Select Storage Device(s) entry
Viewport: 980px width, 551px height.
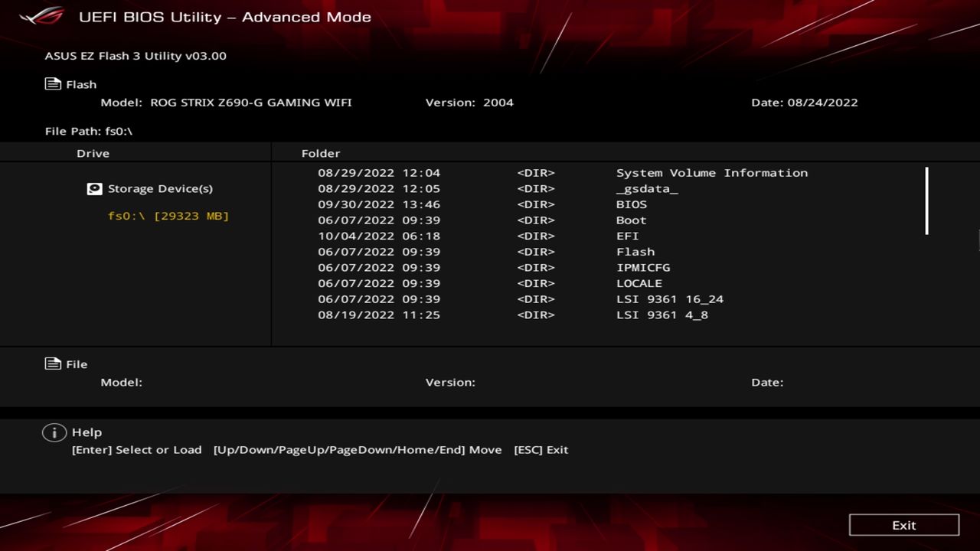pos(150,188)
